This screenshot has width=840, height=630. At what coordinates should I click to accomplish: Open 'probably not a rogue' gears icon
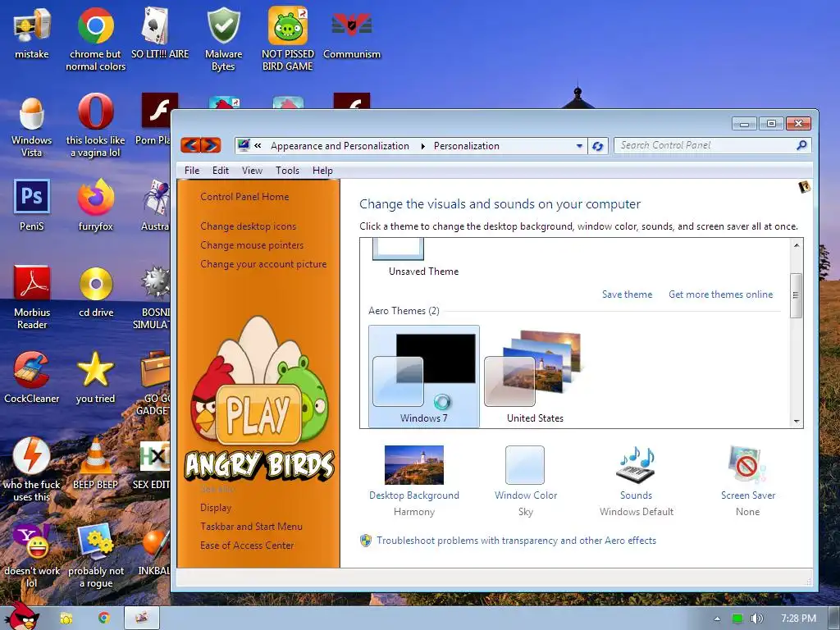click(x=96, y=556)
